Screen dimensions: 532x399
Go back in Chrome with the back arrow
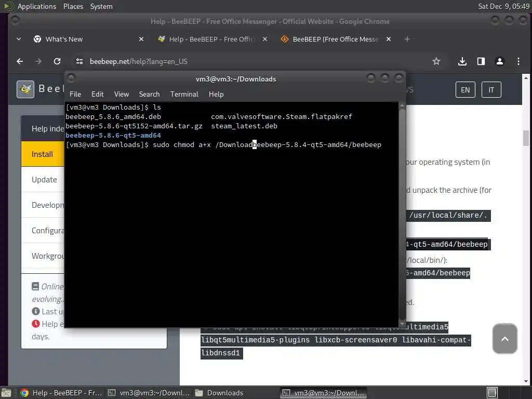20,61
